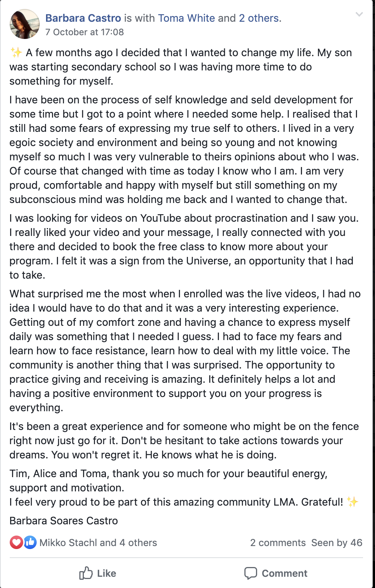Like the post with the thumbs-up icon
The height and width of the screenshot is (588, 375).
(86, 573)
